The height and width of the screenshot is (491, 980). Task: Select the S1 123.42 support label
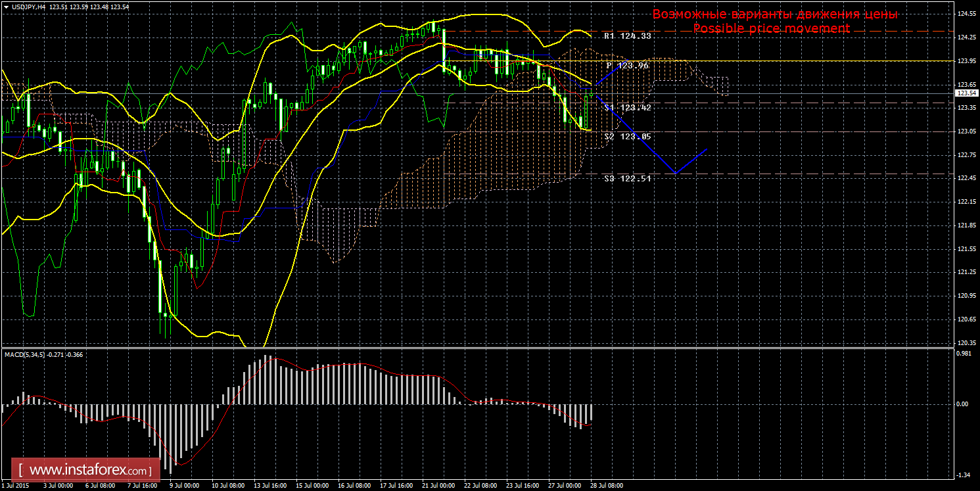point(628,107)
